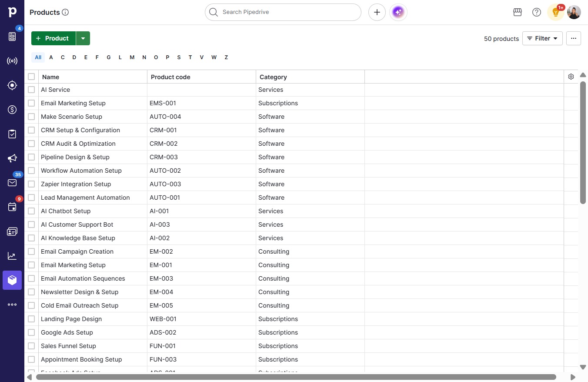Filter products by letter L
Screen dimensions: 588x382
pyautogui.click(x=120, y=57)
